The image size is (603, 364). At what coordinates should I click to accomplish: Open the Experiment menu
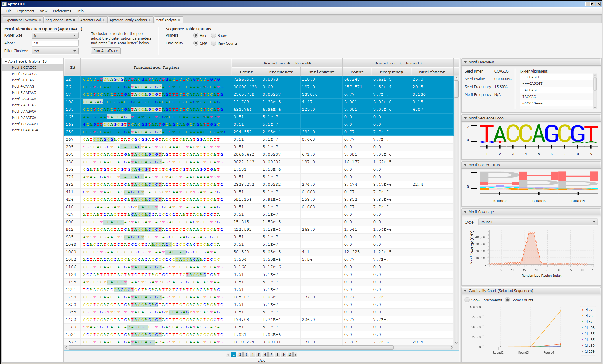pos(26,11)
